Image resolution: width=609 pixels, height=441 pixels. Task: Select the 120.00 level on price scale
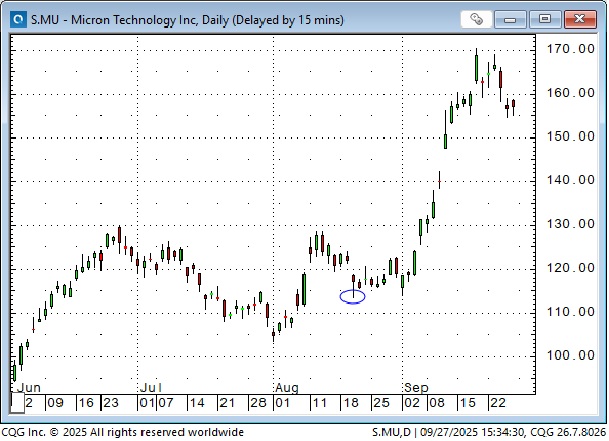pos(569,268)
